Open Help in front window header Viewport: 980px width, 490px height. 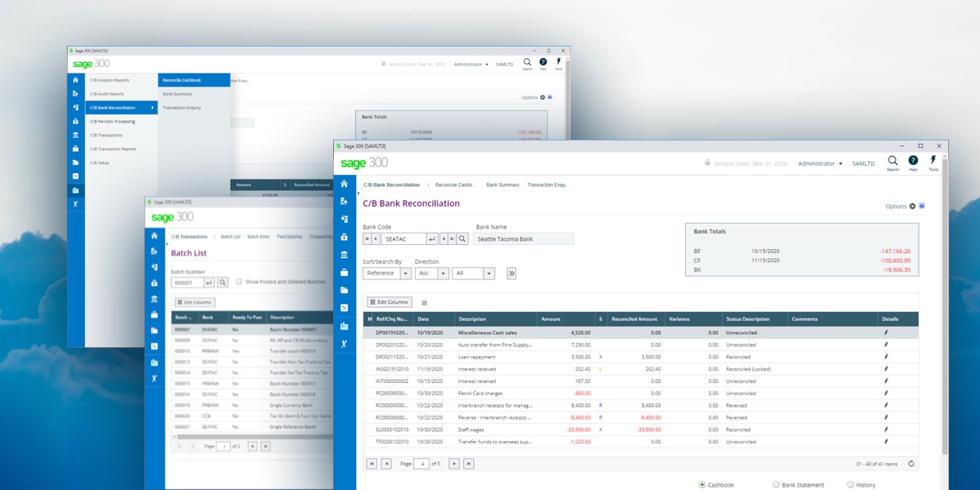tap(913, 163)
